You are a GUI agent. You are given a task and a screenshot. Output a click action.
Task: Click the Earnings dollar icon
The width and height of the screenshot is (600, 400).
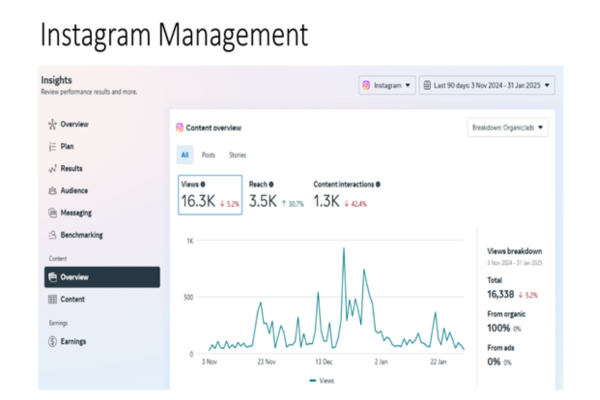(x=52, y=341)
